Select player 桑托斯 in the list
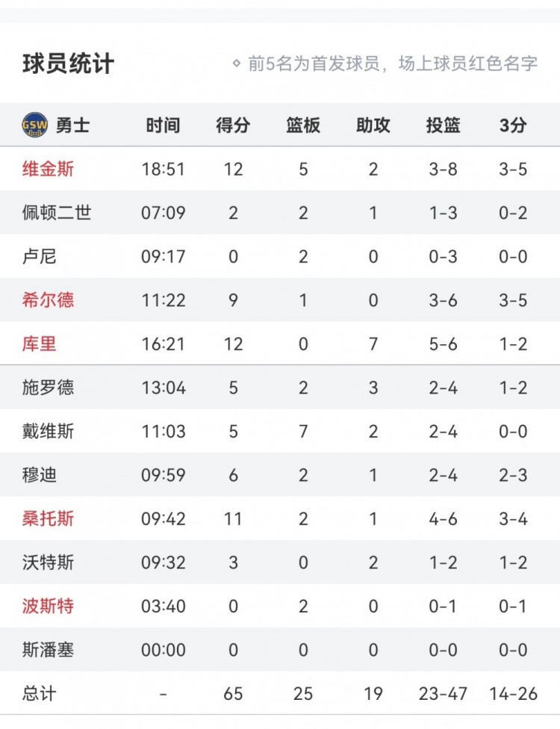Viewport: 560px width, 729px height. click(x=48, y=518)
